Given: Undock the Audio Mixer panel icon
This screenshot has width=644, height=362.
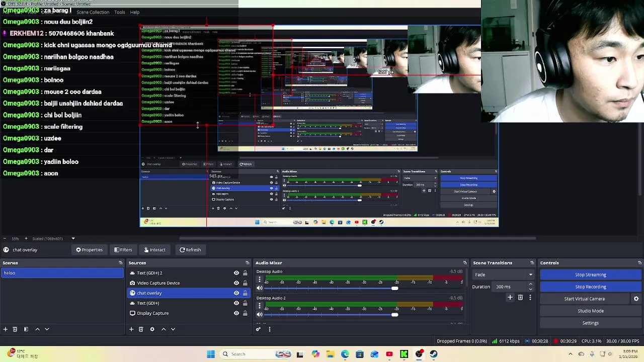Looking at the screenshot, I should click(464, 263).
